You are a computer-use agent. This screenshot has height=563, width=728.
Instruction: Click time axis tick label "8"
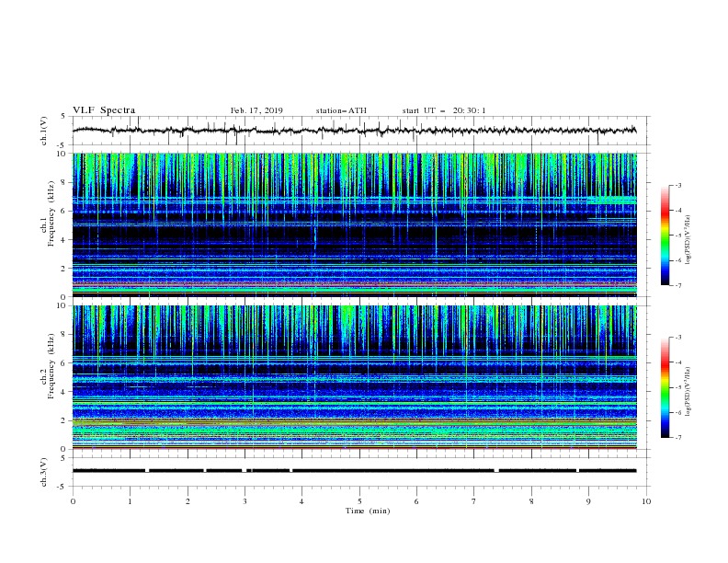(x=531, y=501)
